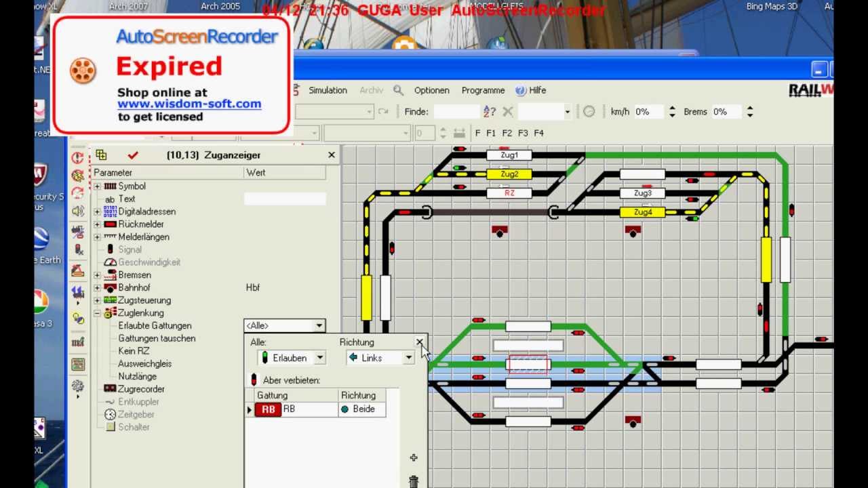The height and width of the screenshot is (488, 868).
Task: Open www.wisdom-soft.com link
Action: pos(189,104)
